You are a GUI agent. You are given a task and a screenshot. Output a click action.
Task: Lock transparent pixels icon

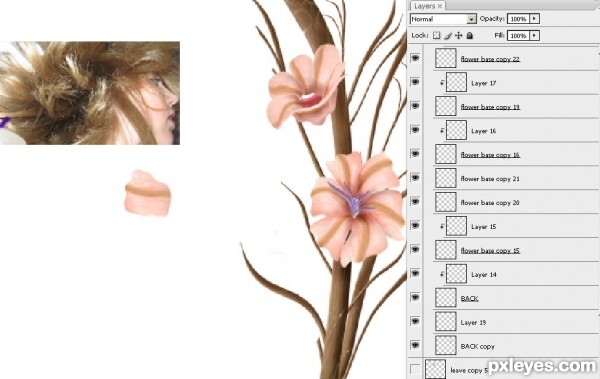[x=437, y=36]
